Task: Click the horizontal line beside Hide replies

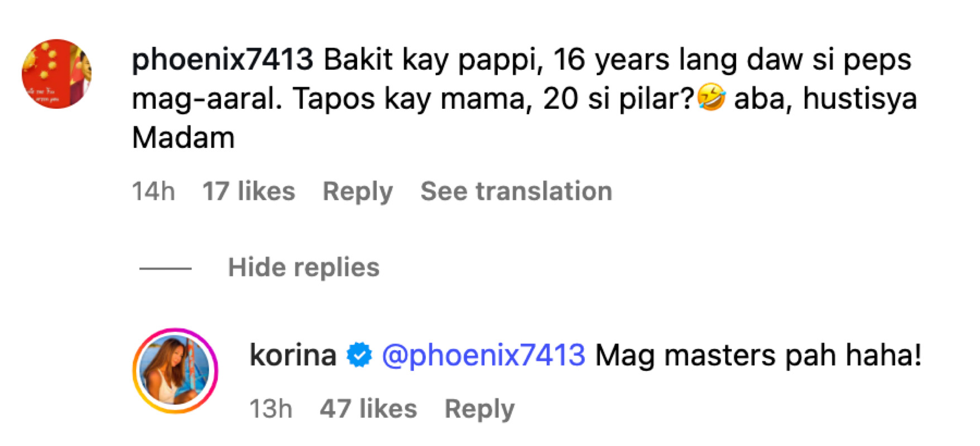Action: click(x=165, y=268)
